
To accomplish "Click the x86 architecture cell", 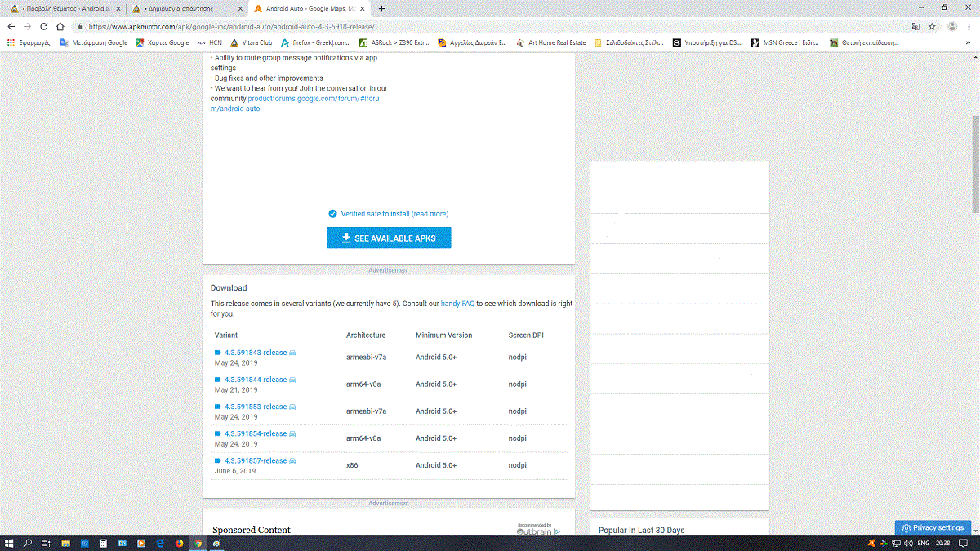I will (352, 465).
